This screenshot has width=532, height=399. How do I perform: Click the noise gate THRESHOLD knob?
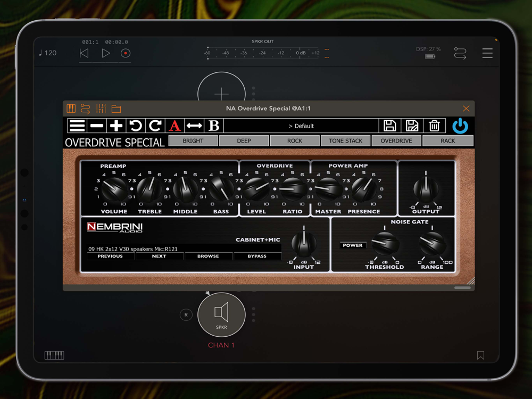(x=385, y=244)
